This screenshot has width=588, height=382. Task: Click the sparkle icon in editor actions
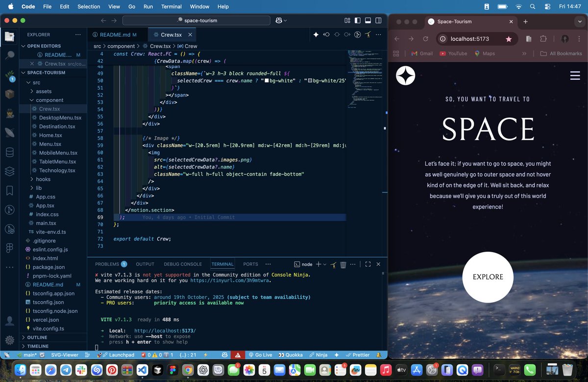(x=316, y=35)
